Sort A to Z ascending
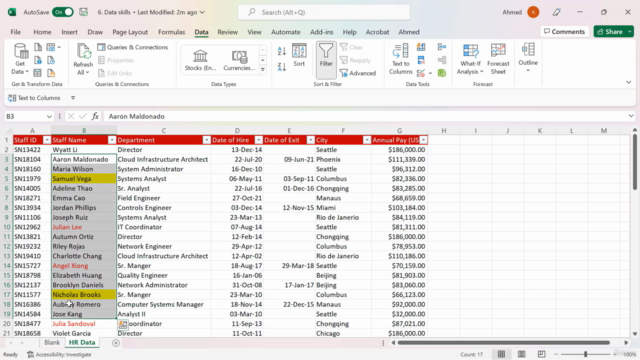This screenshot has width=640, height=360. [282, 51]
